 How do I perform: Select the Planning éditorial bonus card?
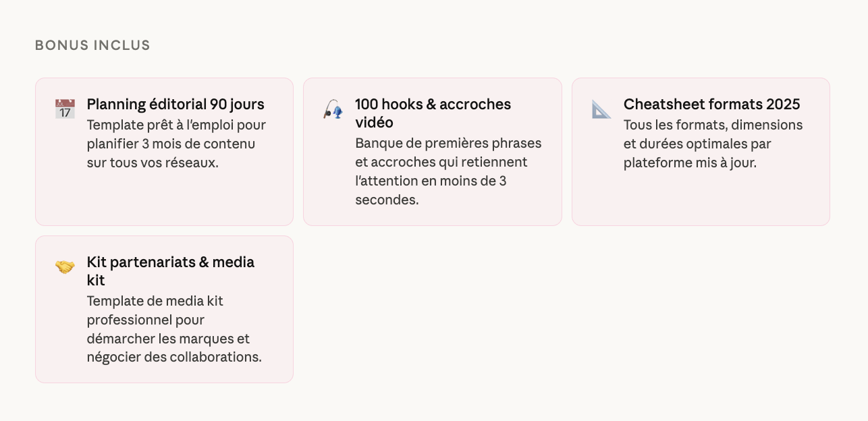164,196
